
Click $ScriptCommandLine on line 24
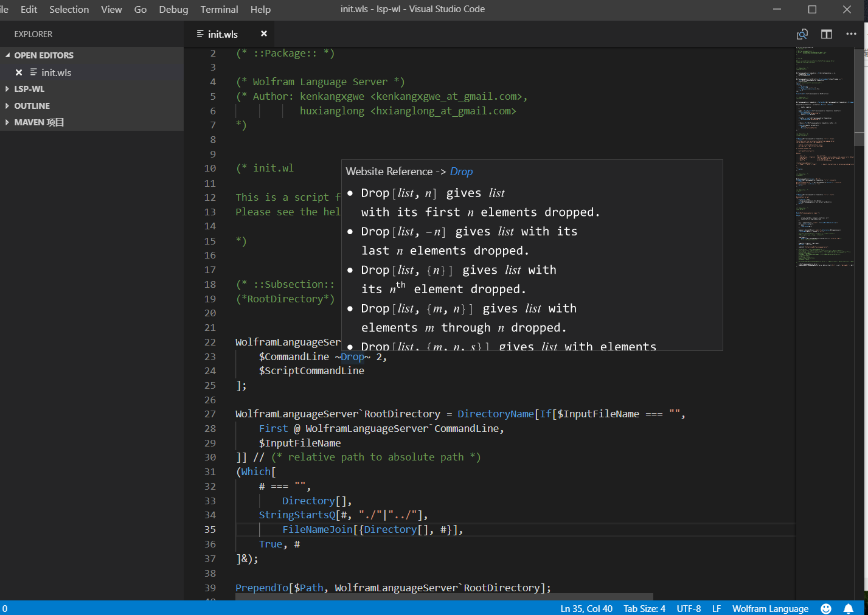tap(311, 370)
